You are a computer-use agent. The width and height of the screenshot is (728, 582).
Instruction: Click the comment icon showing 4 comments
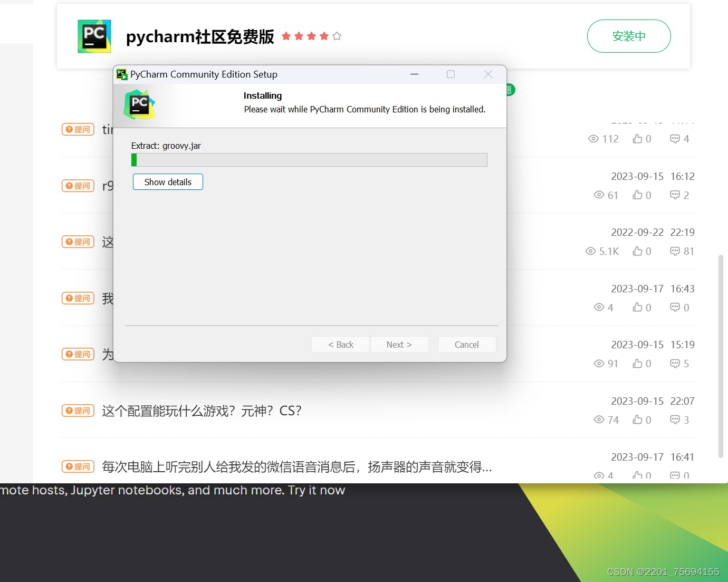coord(675,138)
